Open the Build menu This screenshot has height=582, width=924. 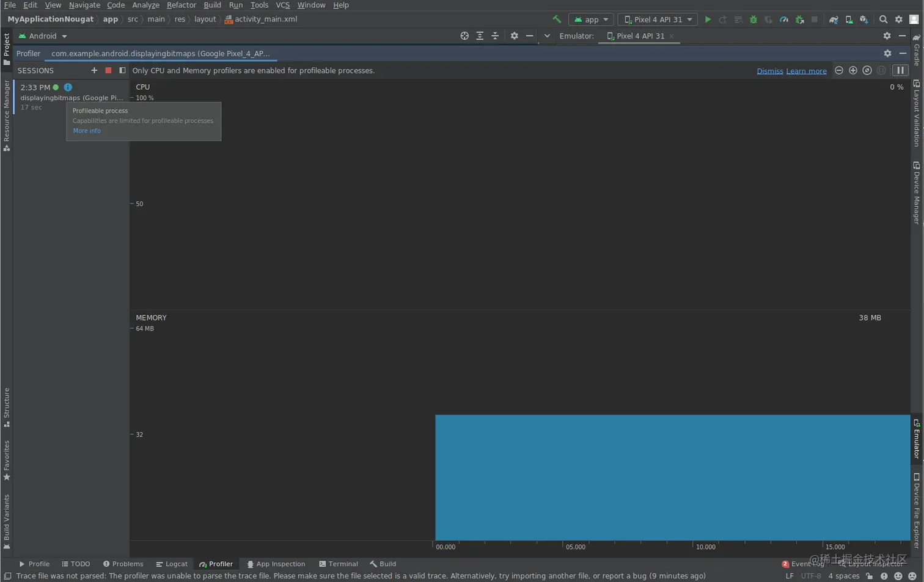[212, 5]
